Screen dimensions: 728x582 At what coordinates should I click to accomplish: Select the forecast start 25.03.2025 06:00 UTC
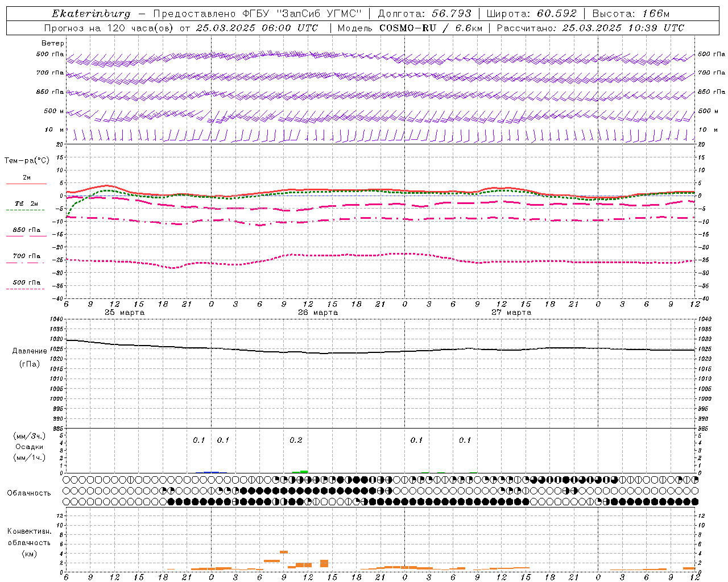(x=257, y=28)
